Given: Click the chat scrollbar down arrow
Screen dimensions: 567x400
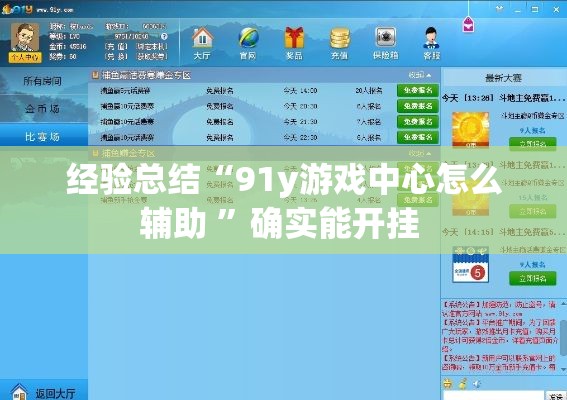Looking at the screenshot, I should click(563, 369).
